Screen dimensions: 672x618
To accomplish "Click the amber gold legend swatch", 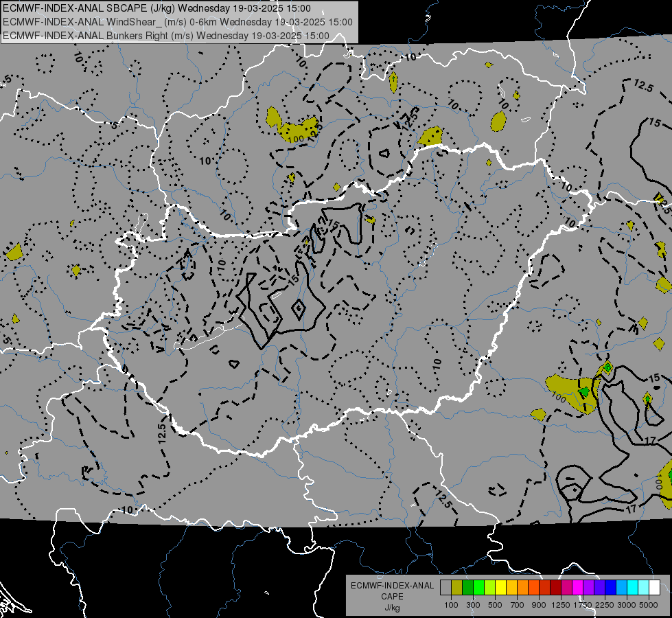I will [x=511, y=588].
